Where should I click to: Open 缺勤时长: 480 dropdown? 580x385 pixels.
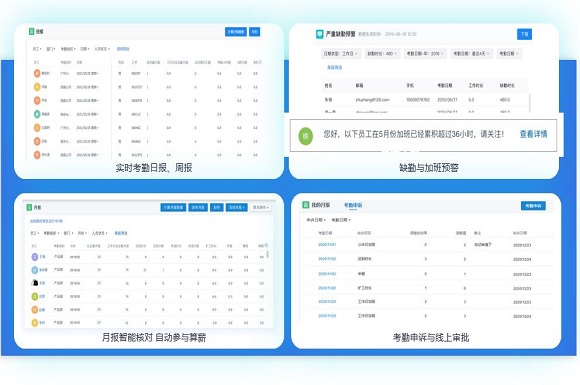click(382, 54)
